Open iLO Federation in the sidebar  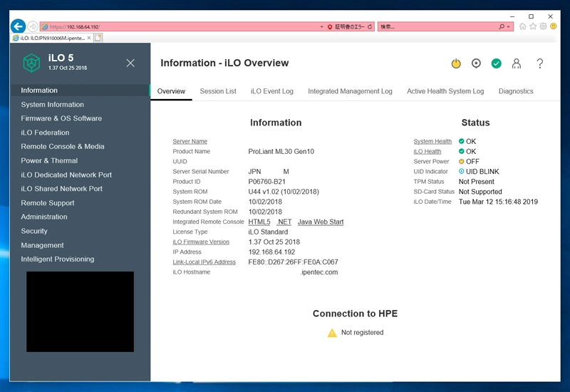pyautogui.click(x=45, y=133)
